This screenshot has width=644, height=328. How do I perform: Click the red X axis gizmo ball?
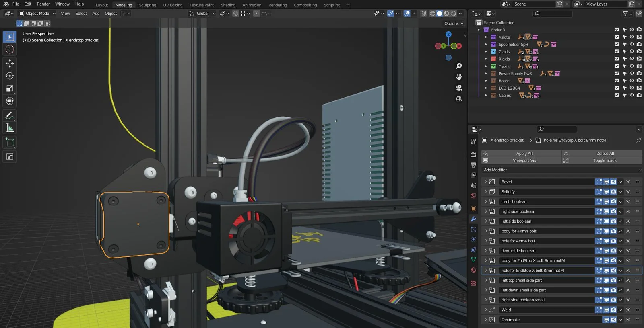458,46
